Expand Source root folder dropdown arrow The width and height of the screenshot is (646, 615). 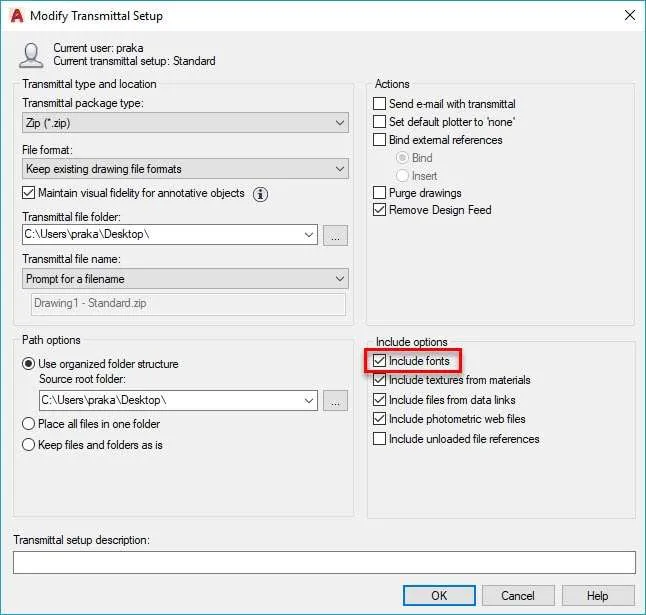point(309,401)
